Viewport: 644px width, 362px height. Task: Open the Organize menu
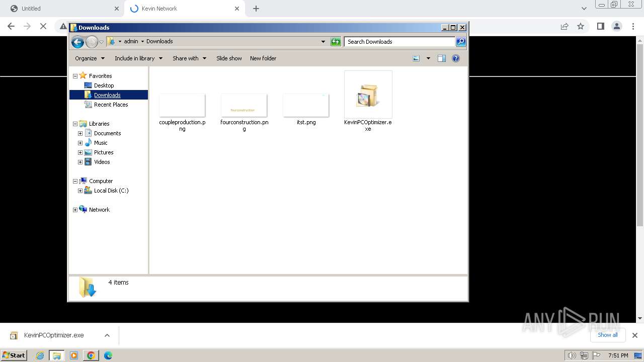coord(90,58)
